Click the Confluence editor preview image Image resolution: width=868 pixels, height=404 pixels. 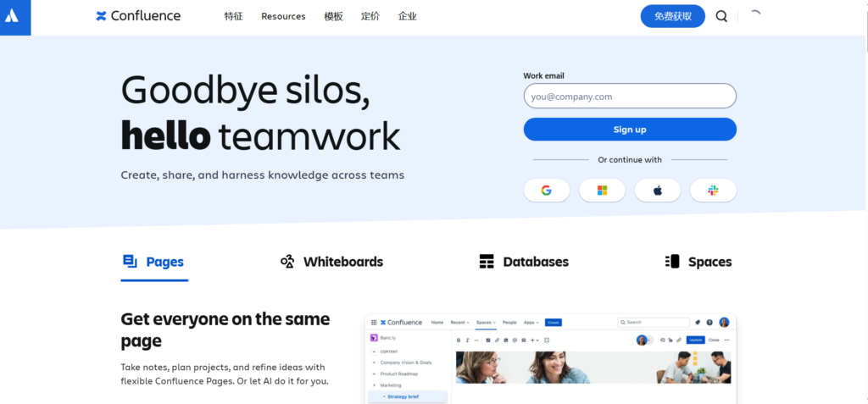coord(550,359)
